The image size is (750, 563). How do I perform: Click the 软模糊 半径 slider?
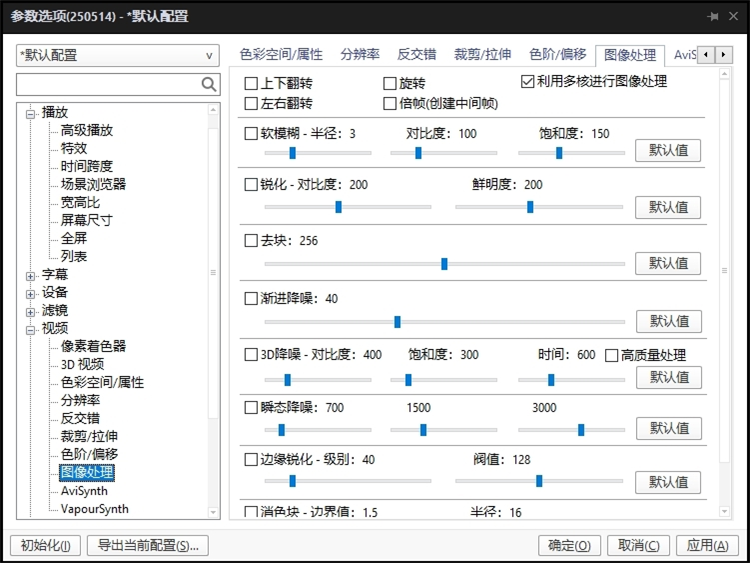[x=318, y=153]
